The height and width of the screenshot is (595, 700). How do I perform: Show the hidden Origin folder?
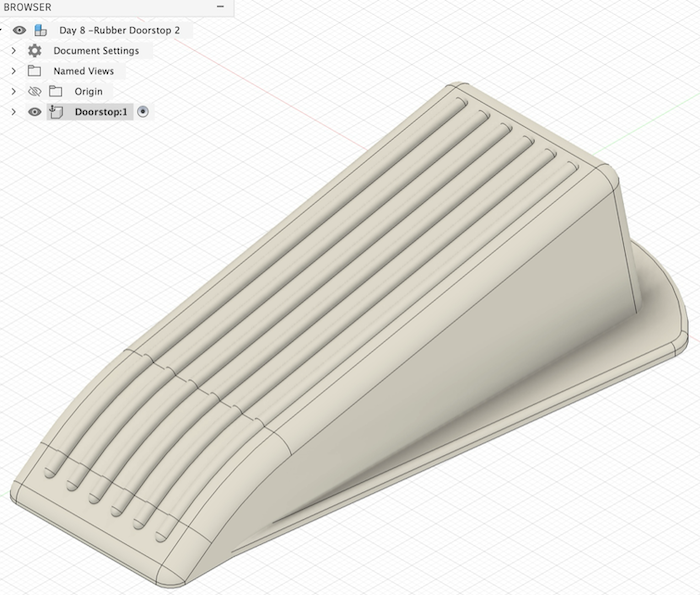tap(34, 92)
